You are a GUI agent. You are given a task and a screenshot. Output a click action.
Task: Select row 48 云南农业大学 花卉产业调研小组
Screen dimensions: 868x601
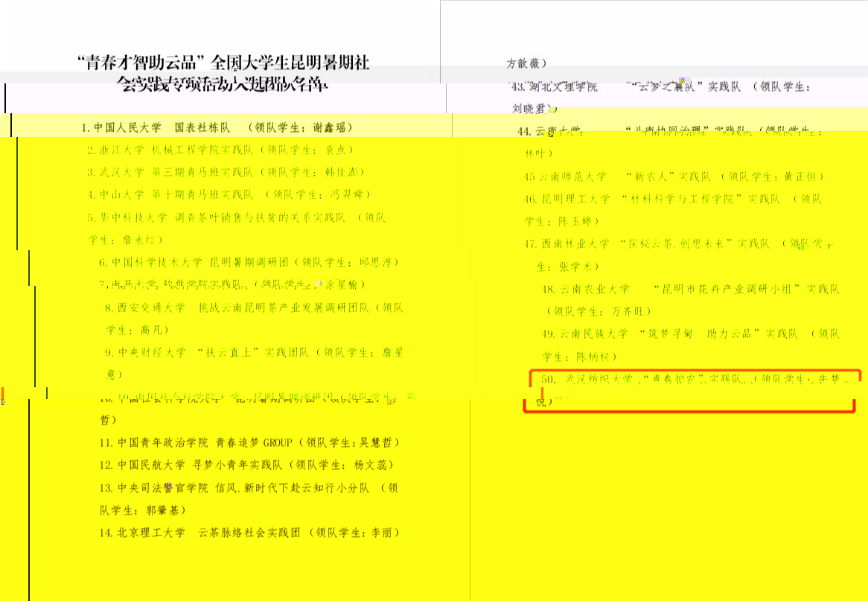691,299
